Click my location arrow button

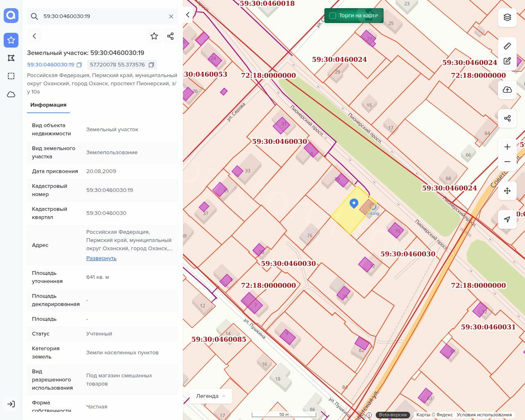click(507, 219)
